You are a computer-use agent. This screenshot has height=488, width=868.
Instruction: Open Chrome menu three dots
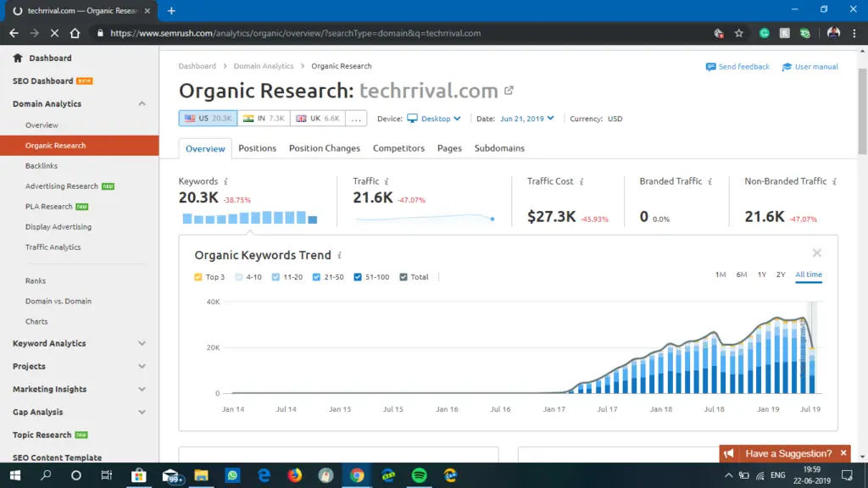coord(854,33)
